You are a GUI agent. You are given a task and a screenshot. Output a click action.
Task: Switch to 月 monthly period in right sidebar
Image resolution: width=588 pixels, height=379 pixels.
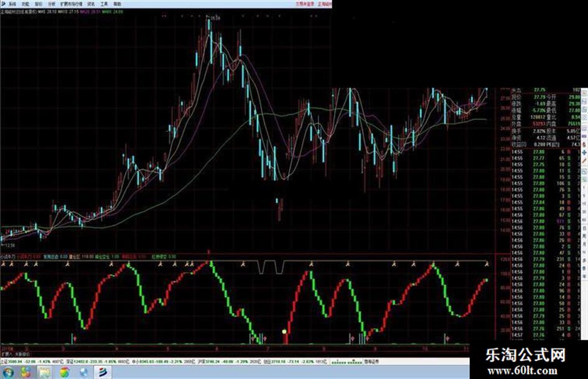coord(585,245)
